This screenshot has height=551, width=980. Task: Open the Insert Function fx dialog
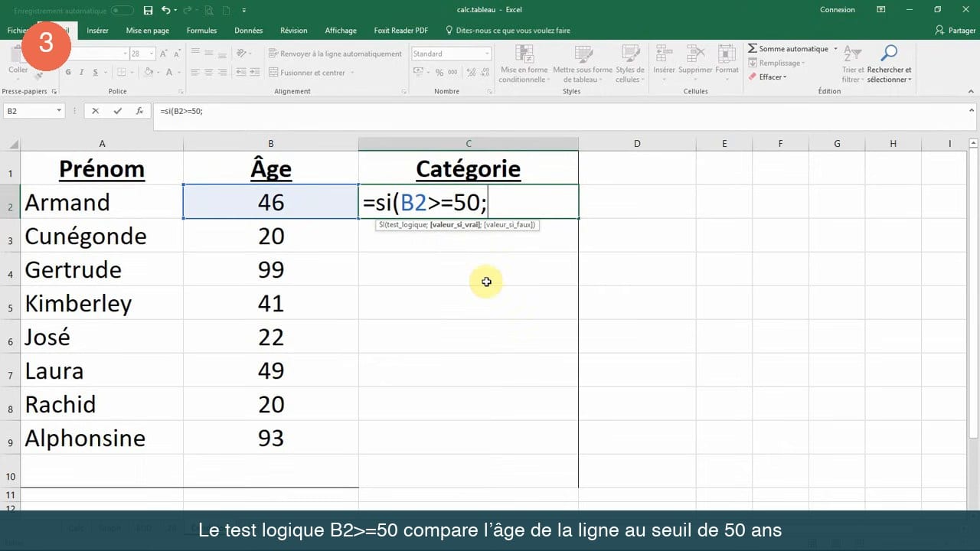click(x=139, y=111)
